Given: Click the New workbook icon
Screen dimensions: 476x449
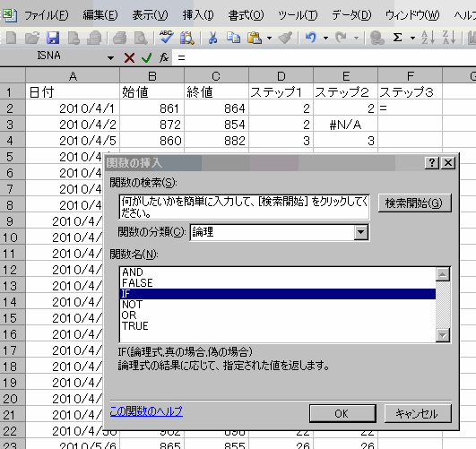Looking at the screenshot, I should [x=12, y=38].
